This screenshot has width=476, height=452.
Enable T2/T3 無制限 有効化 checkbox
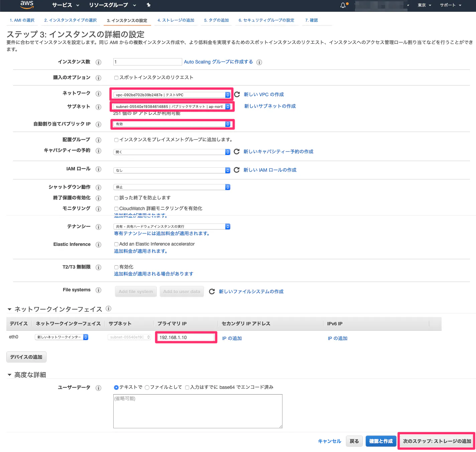tap(116, 267)
